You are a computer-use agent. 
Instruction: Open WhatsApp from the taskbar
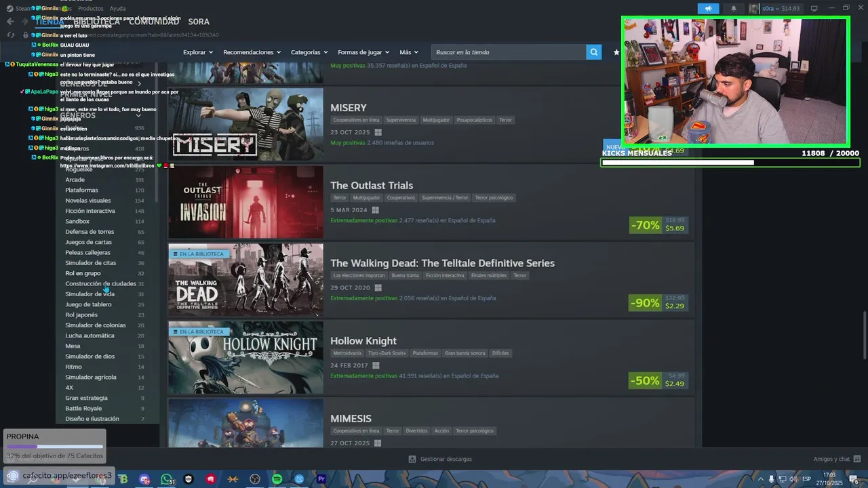point(167,479)
